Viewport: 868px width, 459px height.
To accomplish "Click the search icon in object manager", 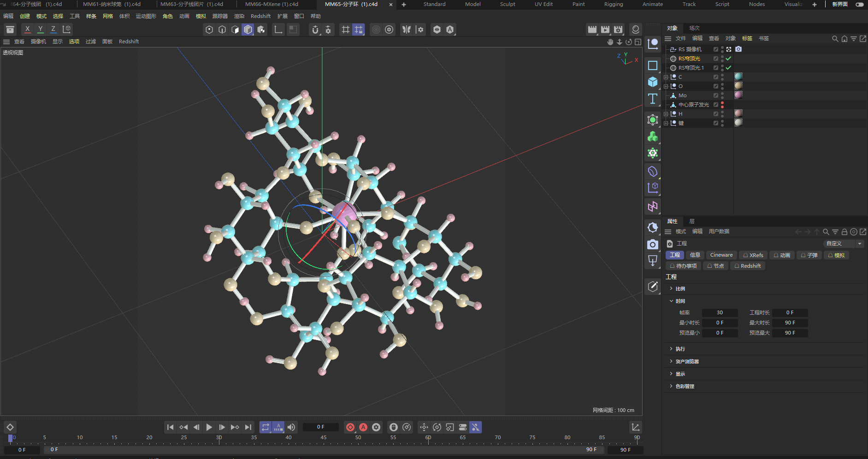I will click(835, 39).
